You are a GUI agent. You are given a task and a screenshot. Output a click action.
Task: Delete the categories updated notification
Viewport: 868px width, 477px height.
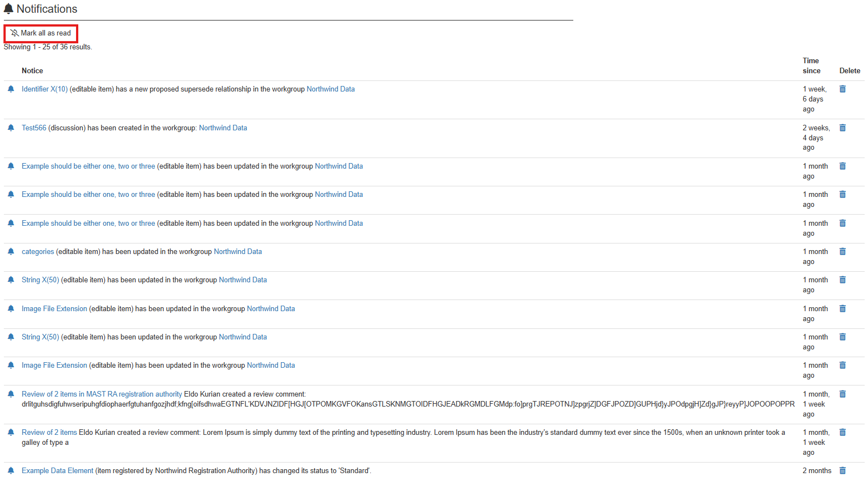842,252
